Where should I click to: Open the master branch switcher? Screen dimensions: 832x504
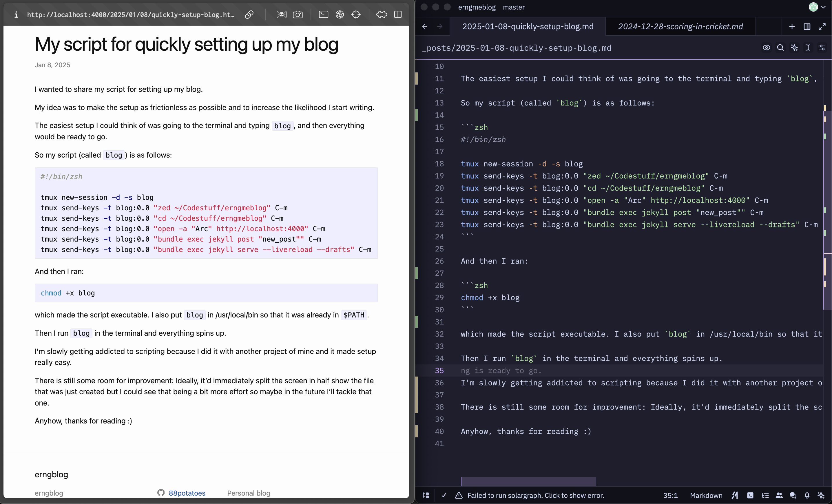(x=514, y=7)
